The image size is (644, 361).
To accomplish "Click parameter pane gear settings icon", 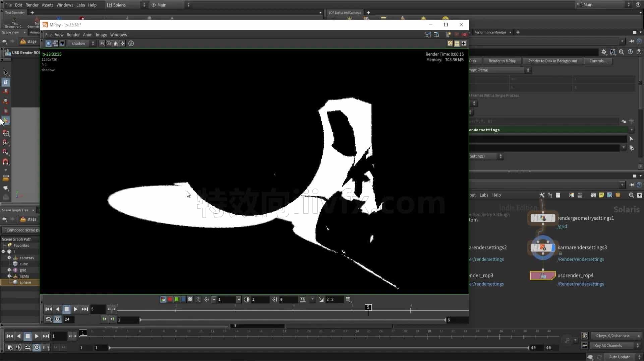I will [604, 52].
